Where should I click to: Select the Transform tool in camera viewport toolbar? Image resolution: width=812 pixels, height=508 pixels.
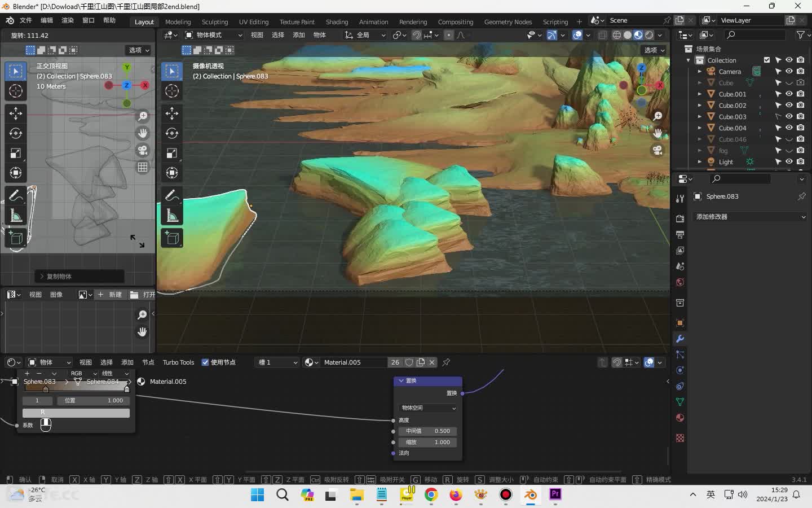click(172, 173)
